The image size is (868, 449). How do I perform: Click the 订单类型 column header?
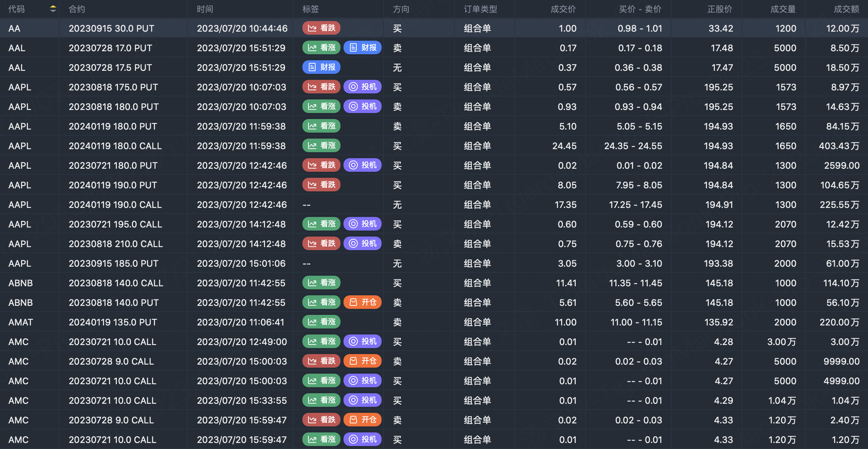pyautogui.click(x=480, y=9)
